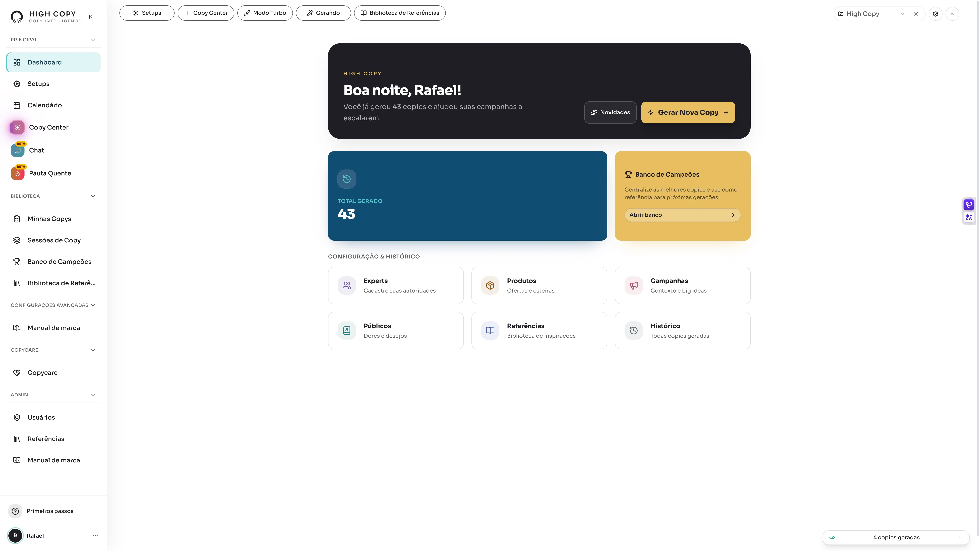Collapse the Configurações Avançadas section

point(93,305)
